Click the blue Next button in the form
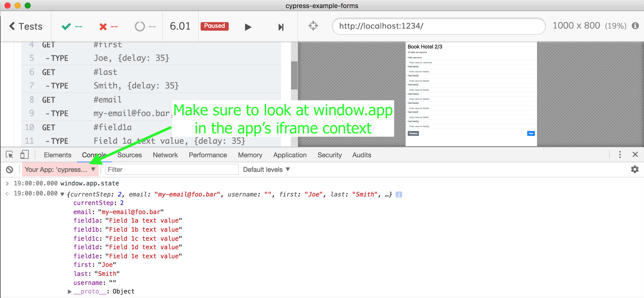The height and width of the screenshot is (298, 644). (531, 133)
